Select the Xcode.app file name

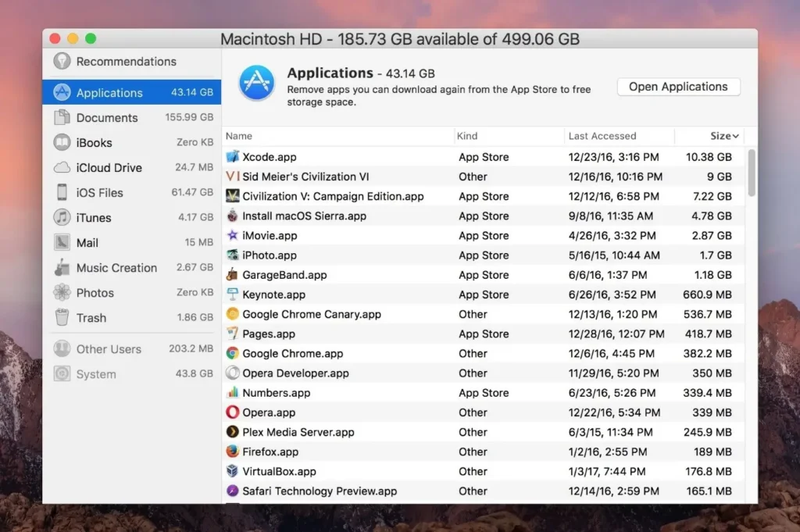coord(270,157)
